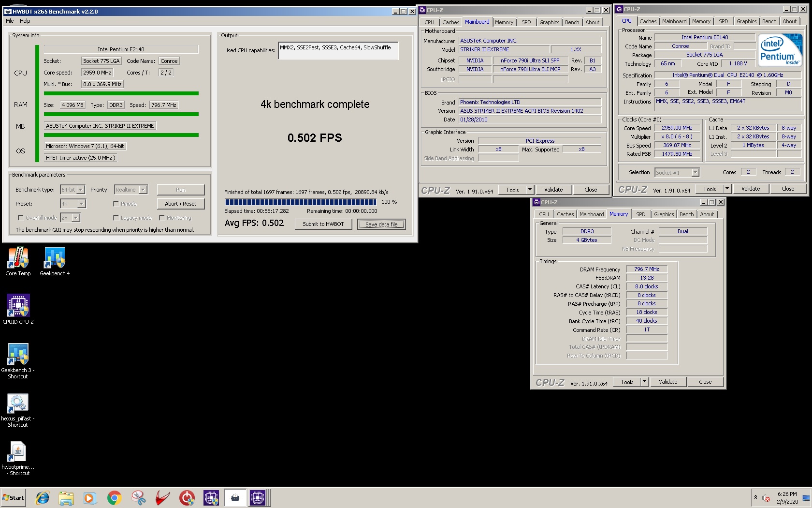This screenshot has height=508, width=812.
Task: Launch Google Chrome from the taskbar
Action: (115, 498)
